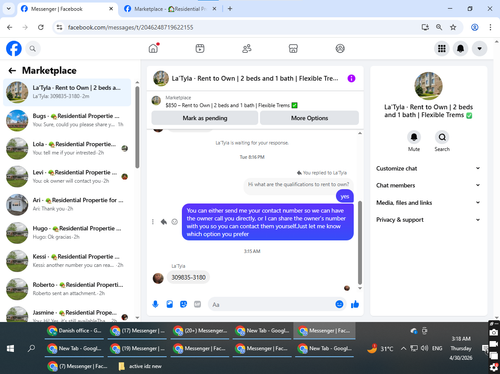The height and width of the screenshot is (374, 500).
Task: React to the long purple message
Action: (174, 222)
